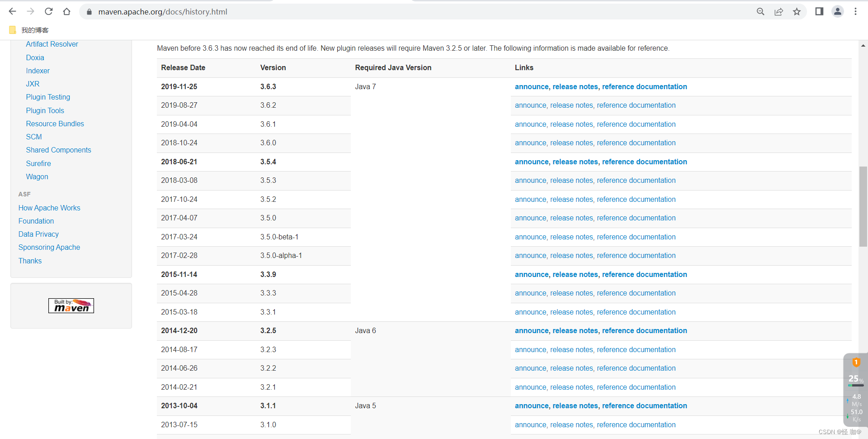Image resolution: width=868 pixels, height=439 pixels.
Task: Bookmark this page with the star icon
Action: coord(797,12)
